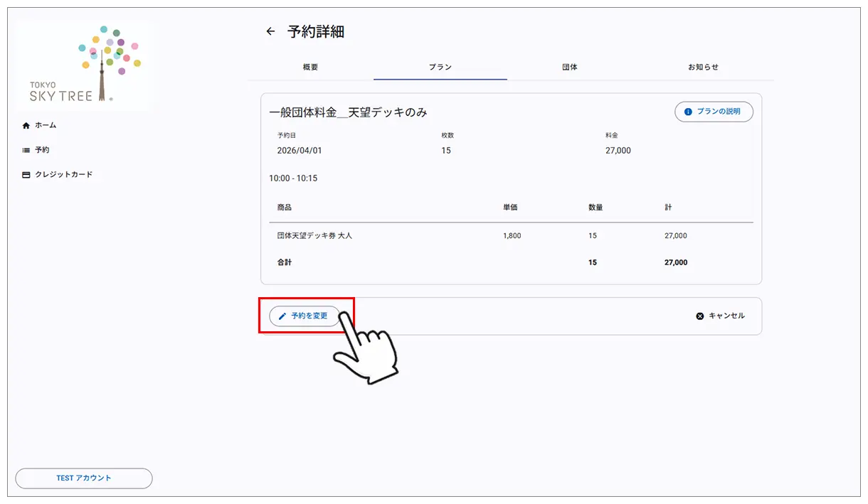The width and height of the screenshot is (868, 504).
Task: Click the 合計 total row label
Action: (285, 262)
